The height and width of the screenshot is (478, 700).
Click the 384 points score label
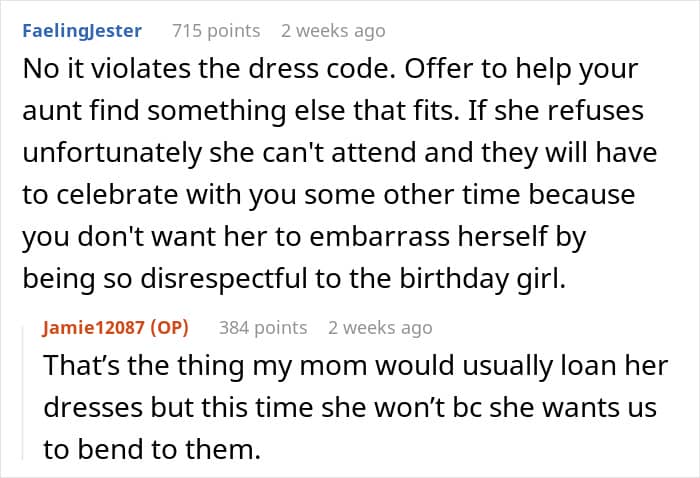[x=263, y=328]
